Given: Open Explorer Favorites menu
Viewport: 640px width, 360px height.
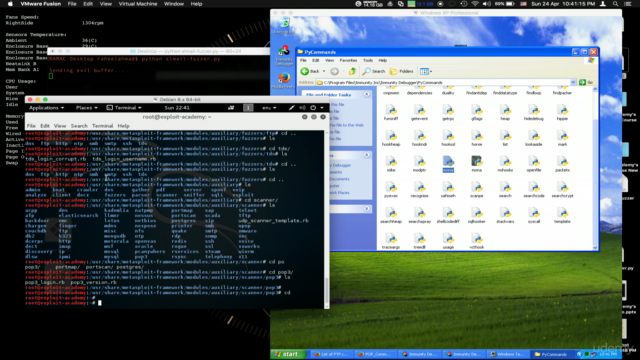Looking at the screenshot, I should tap(348, 60).
